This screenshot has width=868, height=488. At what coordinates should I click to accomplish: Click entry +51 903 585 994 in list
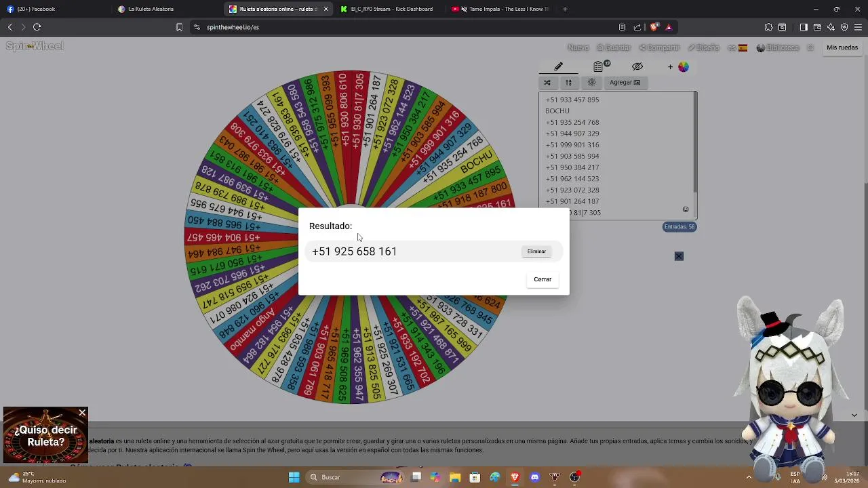pos(572,157)
